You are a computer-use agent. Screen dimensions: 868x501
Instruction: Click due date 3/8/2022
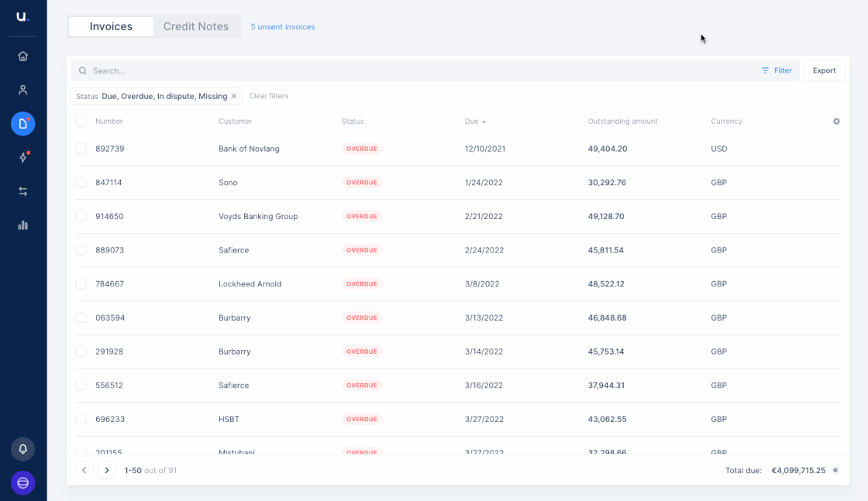pyautogui.click(x=482, y=283)
